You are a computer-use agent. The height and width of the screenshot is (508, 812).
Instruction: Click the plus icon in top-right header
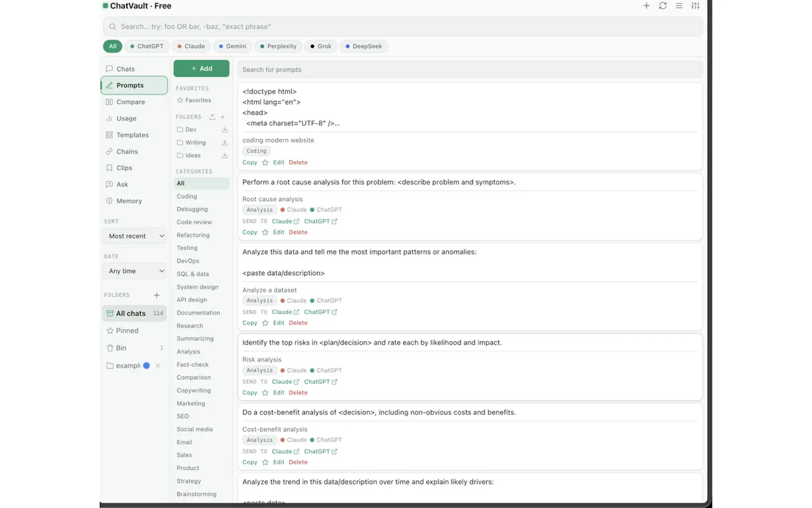[x=646, y=6]
